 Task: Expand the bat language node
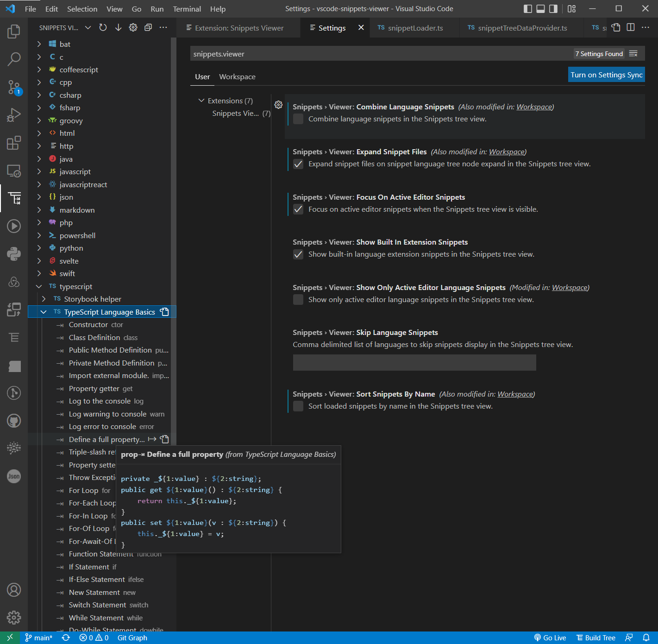pyautogui.click(x=39, y=44)
